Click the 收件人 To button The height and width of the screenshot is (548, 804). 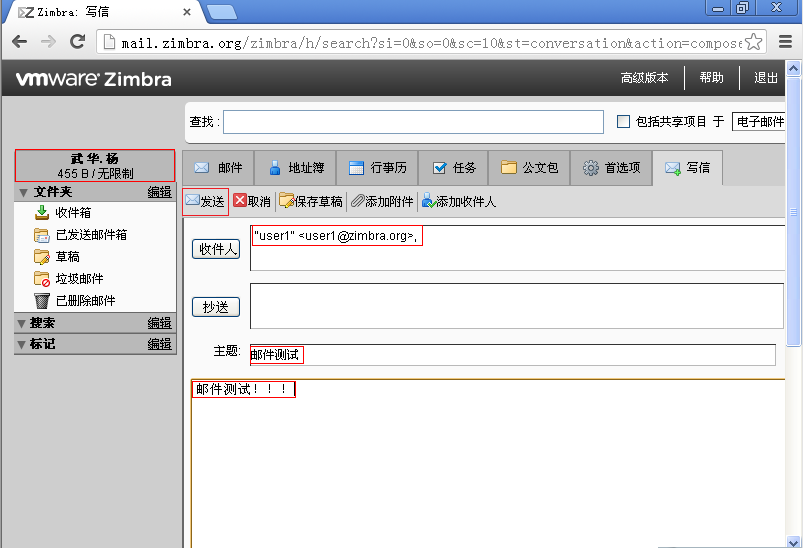(x=216, y=249)
